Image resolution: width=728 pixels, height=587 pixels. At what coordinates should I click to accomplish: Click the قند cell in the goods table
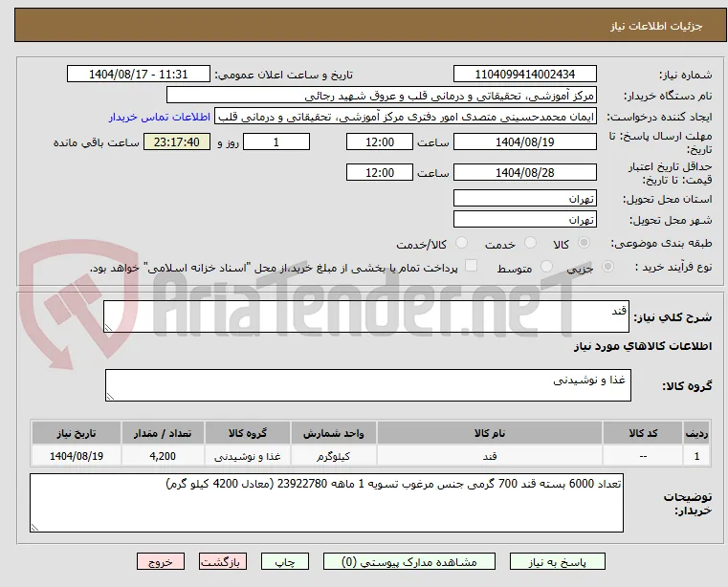click(490, 456)
